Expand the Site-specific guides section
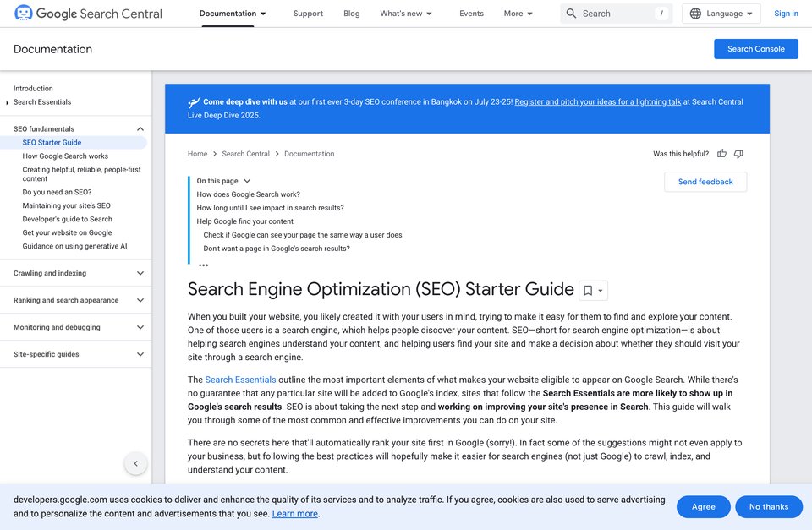The width and height of the screenshot is (812, 530). click(140, 354)
